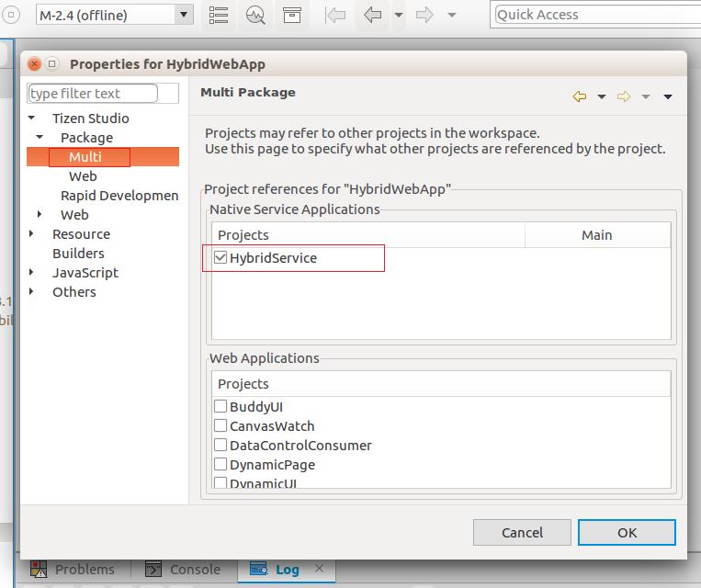Click the main toolbar back arrow

[x=372, y=15]
